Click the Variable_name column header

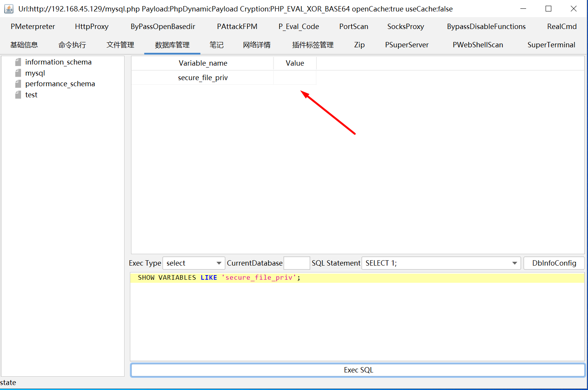(x=203, y=63)
